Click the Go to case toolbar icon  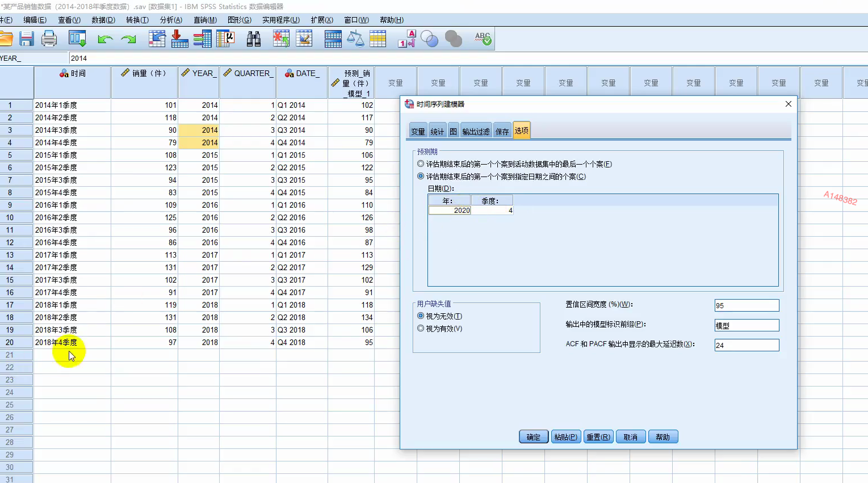[x=157, y=39]
